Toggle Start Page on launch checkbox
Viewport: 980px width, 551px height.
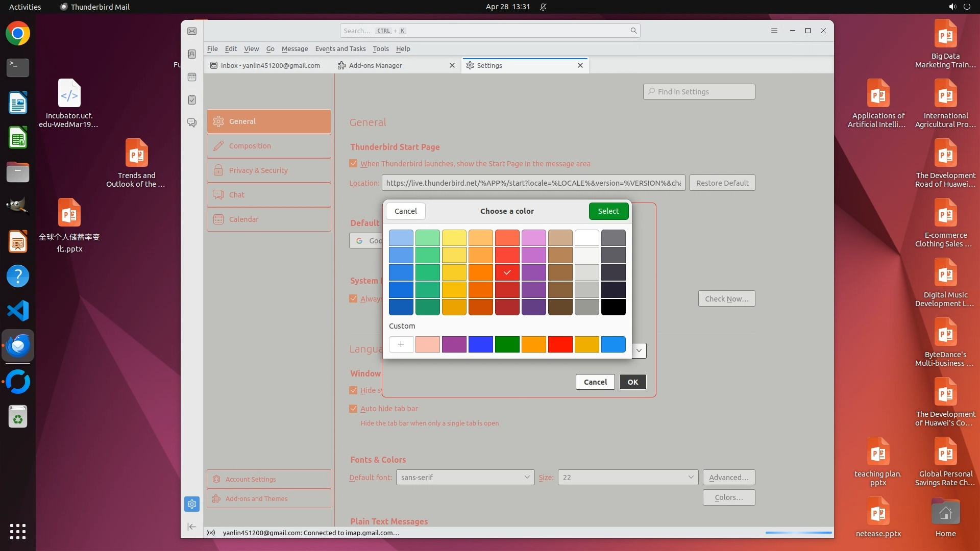pos(353,164)
